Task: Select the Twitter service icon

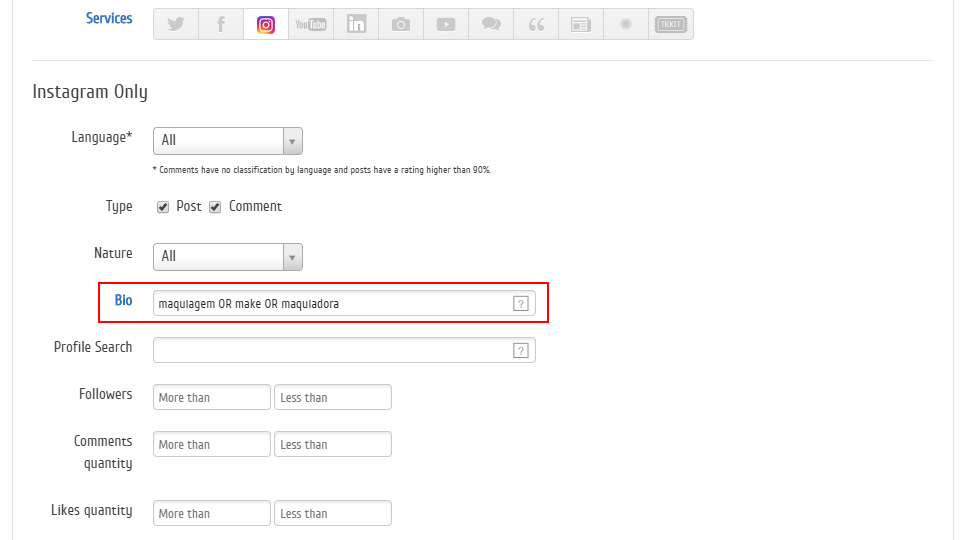Action: point(176,25)
